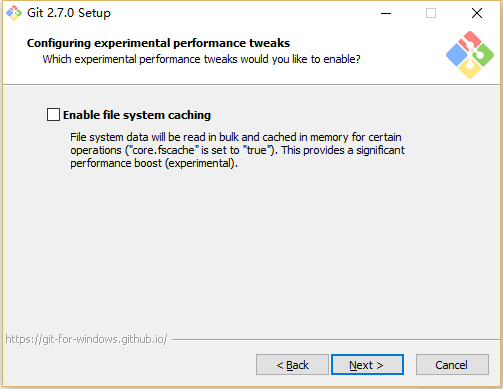The height and width of the screenshot is (389, 503).
Task: Cancel the Git setup wizard
Action: click(x=452, y=365)
